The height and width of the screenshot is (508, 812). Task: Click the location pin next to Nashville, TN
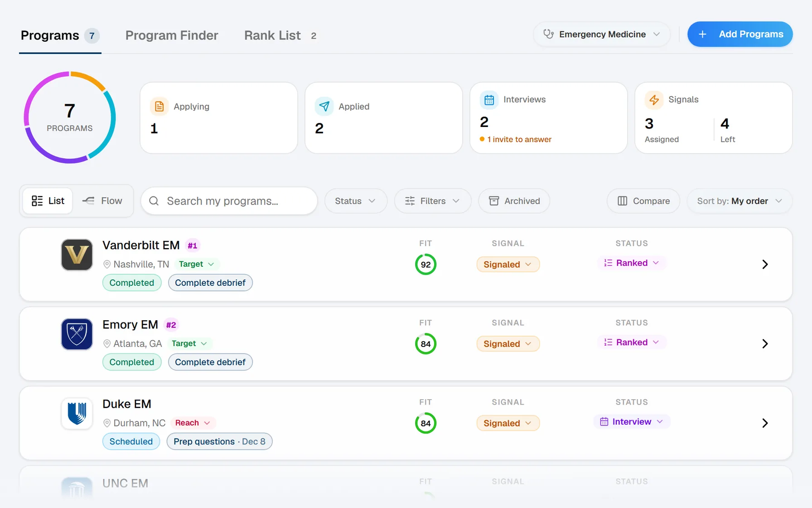click(x=107, y=264)
